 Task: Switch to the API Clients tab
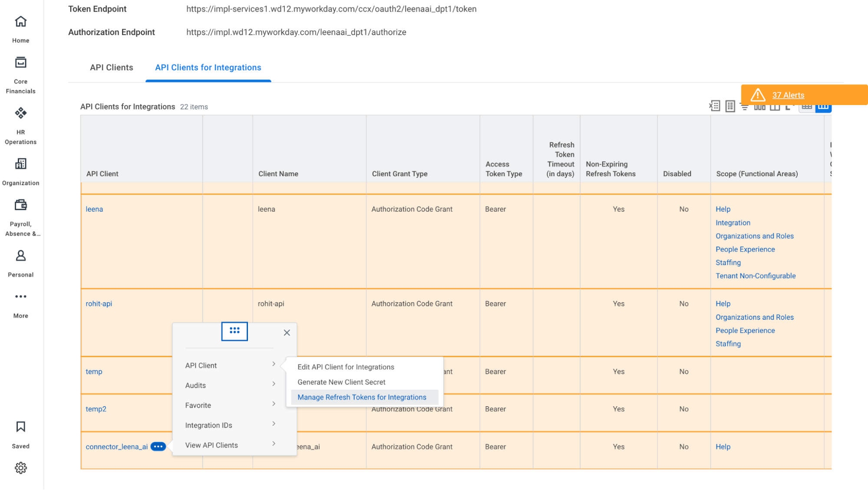pyautogui.click(x=112, y=67)
